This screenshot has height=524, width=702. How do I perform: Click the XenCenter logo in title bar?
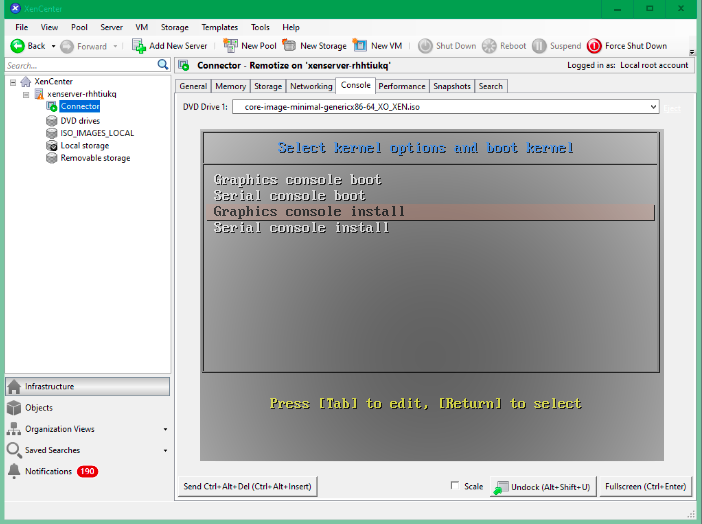pos(15,8)
